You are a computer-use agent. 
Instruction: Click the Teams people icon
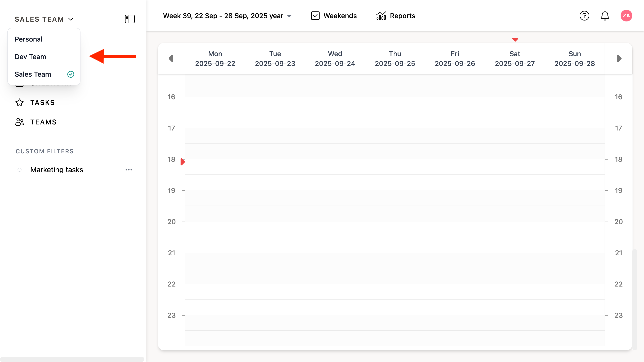(x=20, y=122)
